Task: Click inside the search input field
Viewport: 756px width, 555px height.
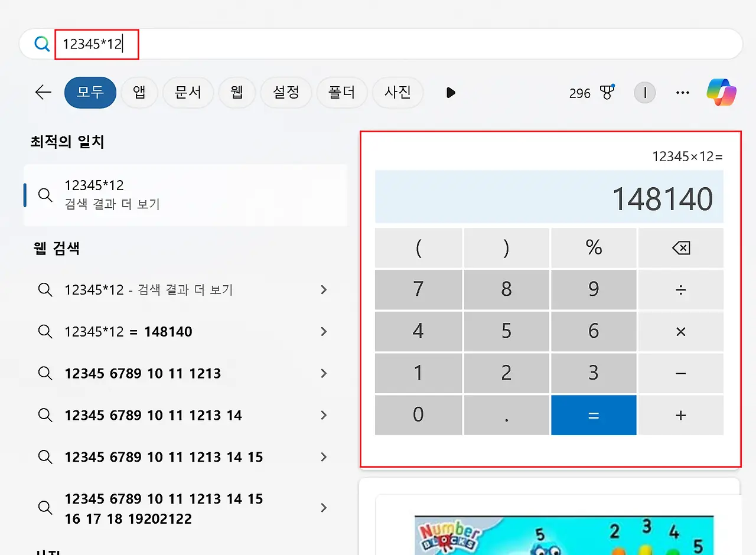Action: pyautogui.click(x=96, y=44)
